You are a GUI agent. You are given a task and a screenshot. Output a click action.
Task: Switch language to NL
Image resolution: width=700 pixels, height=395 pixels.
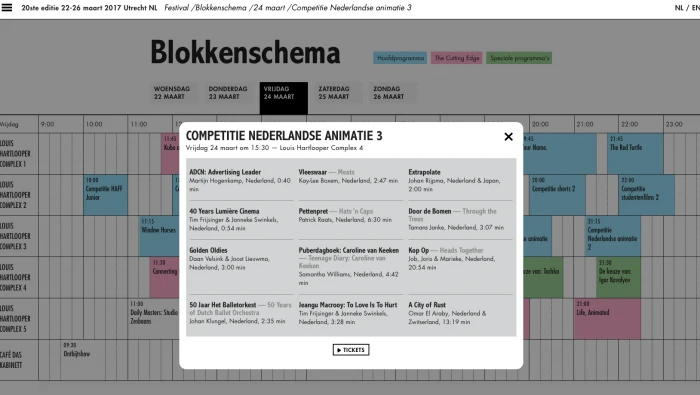(x=679, y=8)
